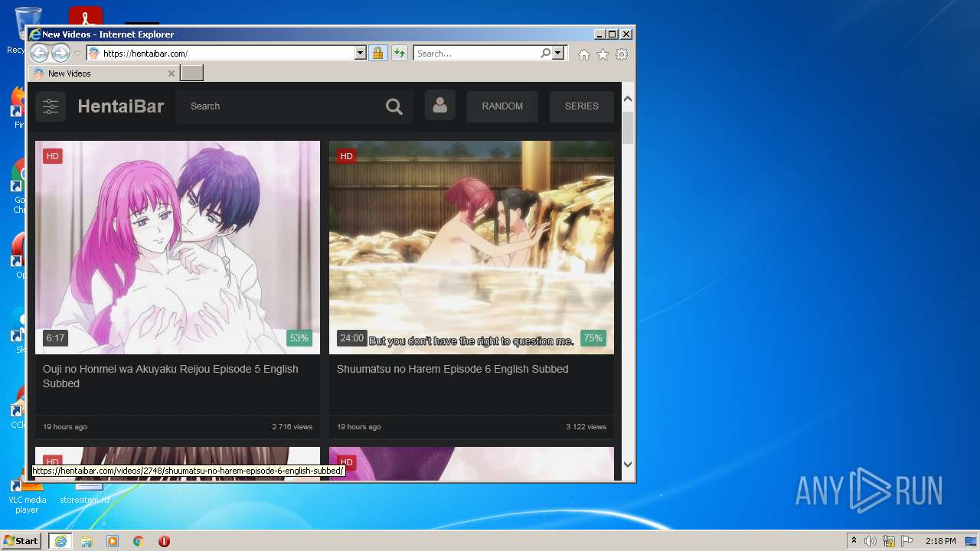Screen dimensions: 980x551
Task: Open the Action Center flag icon
Action: pyautogui.click(x=906, y=541)
